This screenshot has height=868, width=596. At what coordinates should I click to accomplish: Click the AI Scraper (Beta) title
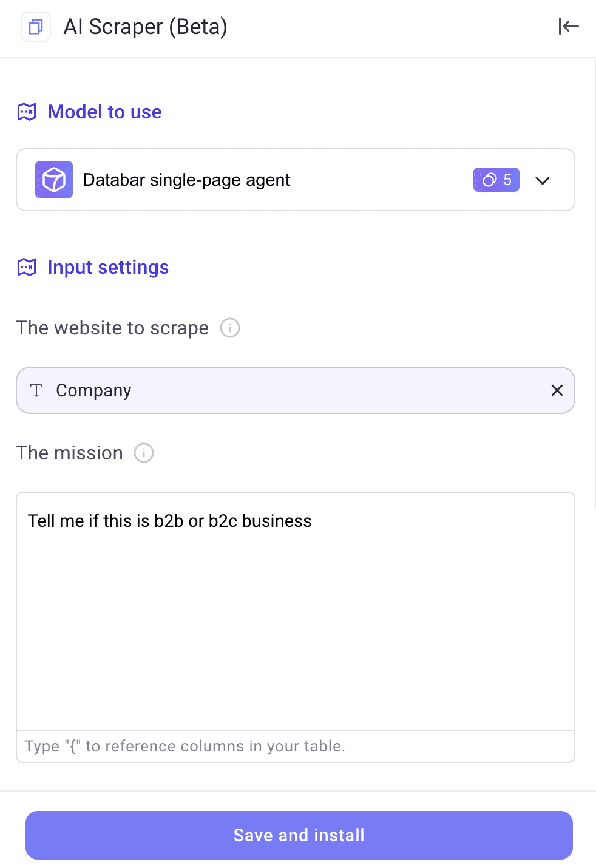[x=145, y=27]
